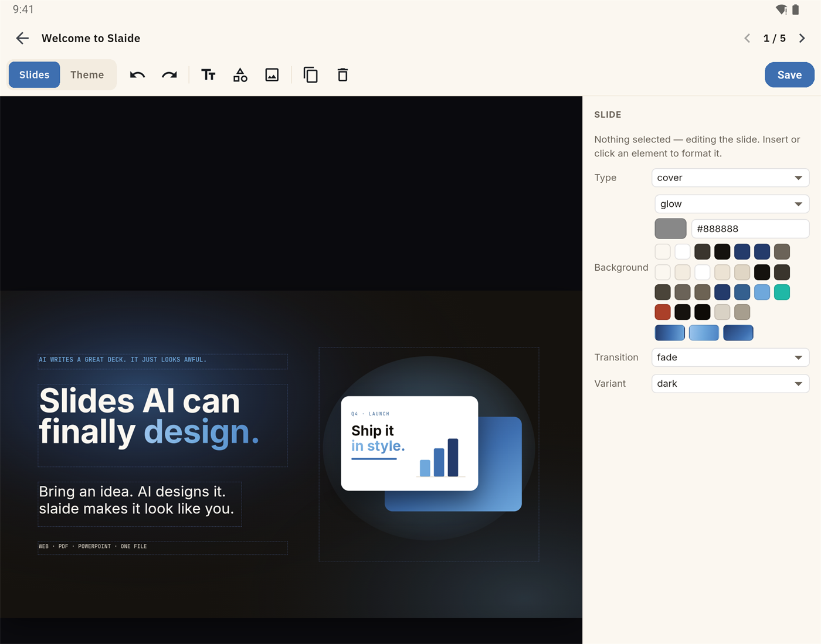Undo the last edit
Image resolution: width=821 pixels, height=644 pixels.
pos(137,75)
